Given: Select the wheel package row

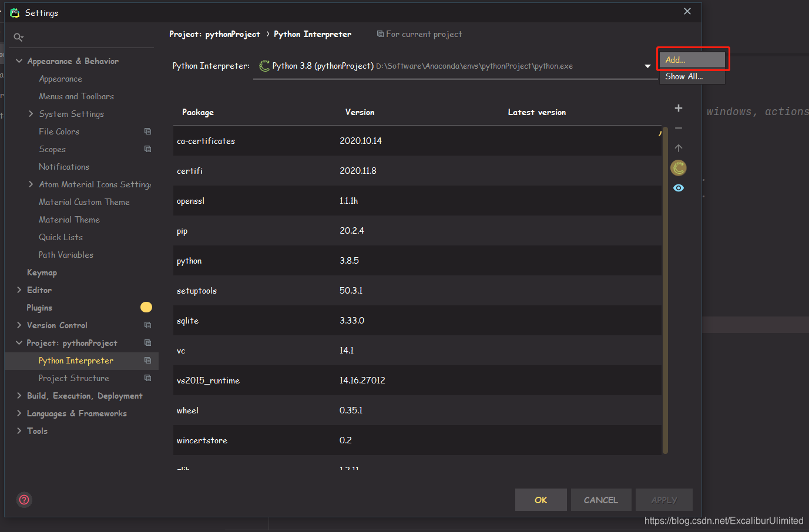Looking at the screenshot, I should pyautogui.click(x=417, y=410).
